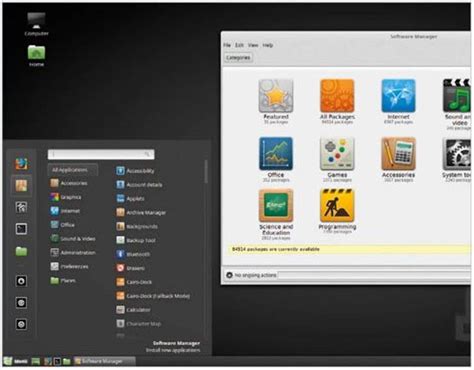Image resolution: width=474 pixels, height=370 pixels.
Task: Open the Games software category
Action: (337, 160)
